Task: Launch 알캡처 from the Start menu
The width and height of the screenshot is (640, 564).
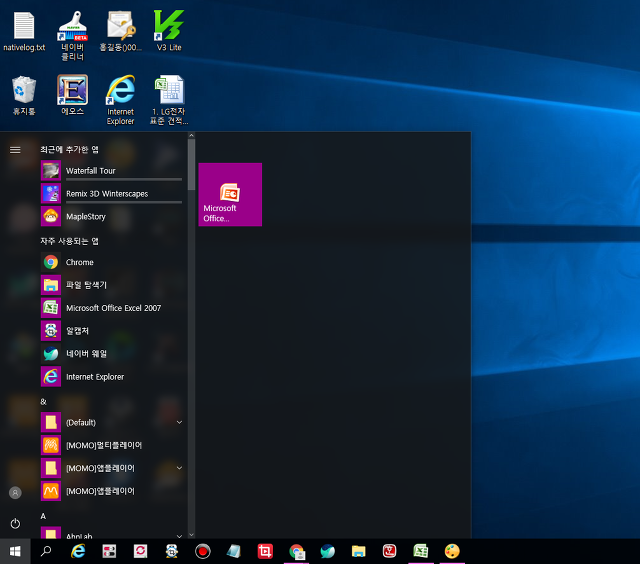Action: tap(111, 331)
